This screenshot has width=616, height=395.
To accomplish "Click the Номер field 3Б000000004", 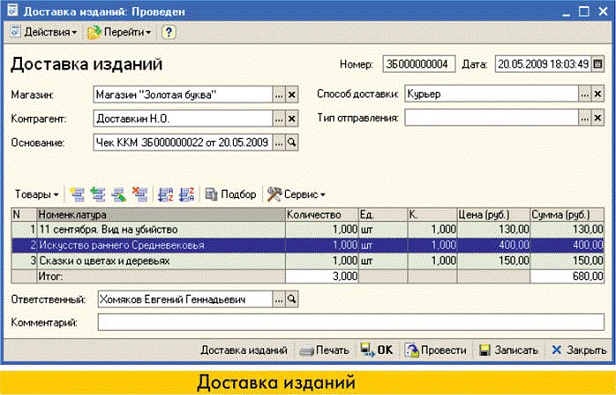I will (x=419, y=64).
